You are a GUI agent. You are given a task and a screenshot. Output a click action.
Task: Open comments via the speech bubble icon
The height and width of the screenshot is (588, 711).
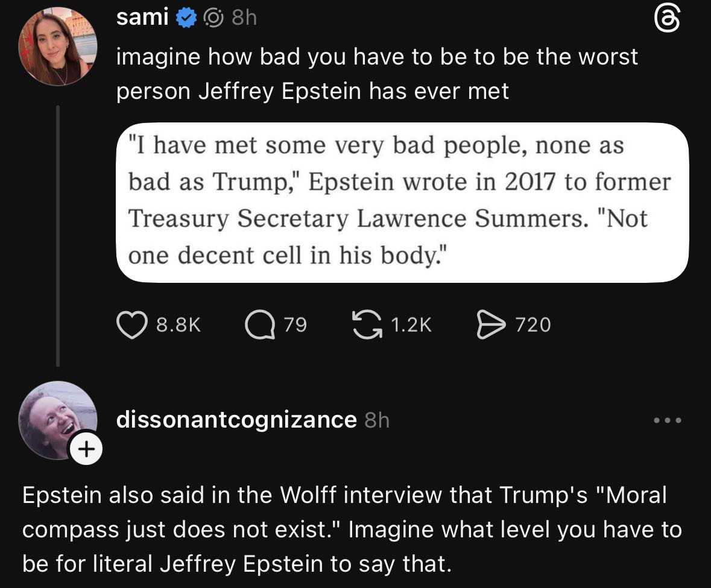click(x=259, y=326)
